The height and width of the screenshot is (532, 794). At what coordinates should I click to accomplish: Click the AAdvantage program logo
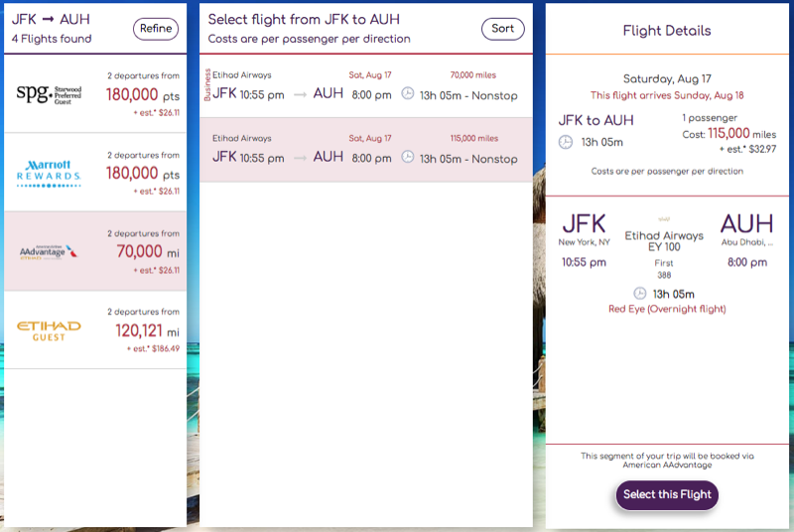pos(49,251)
